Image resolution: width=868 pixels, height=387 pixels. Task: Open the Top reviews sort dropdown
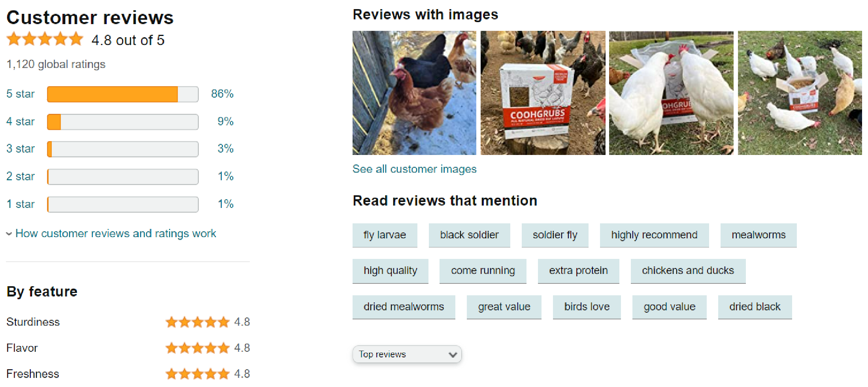coord(407,354)
